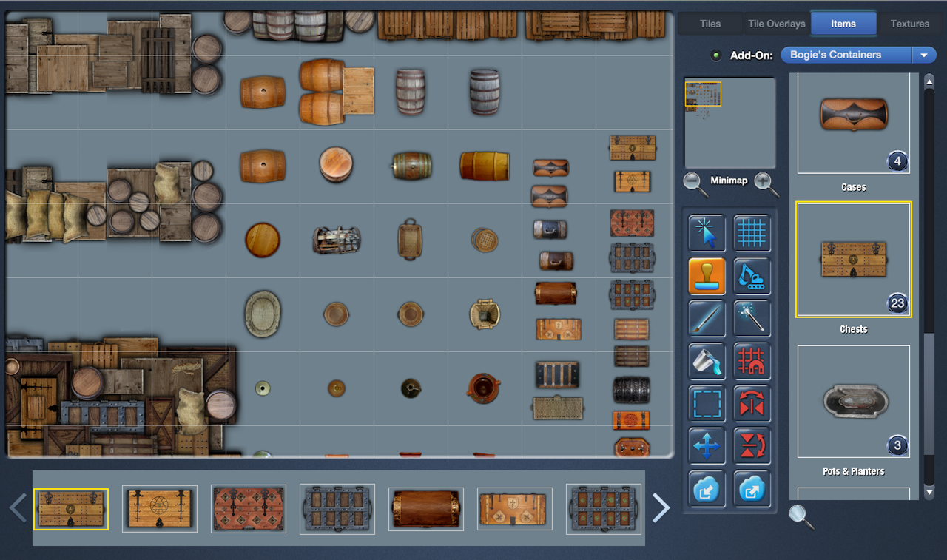Select the orange stamp tool
947x560 pixels.
pos(707,277)
